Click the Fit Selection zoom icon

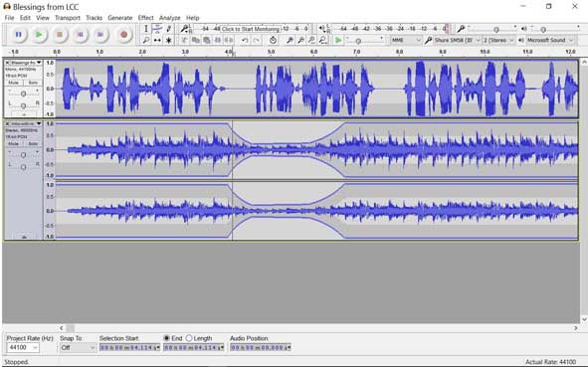[x=311, y=40]
